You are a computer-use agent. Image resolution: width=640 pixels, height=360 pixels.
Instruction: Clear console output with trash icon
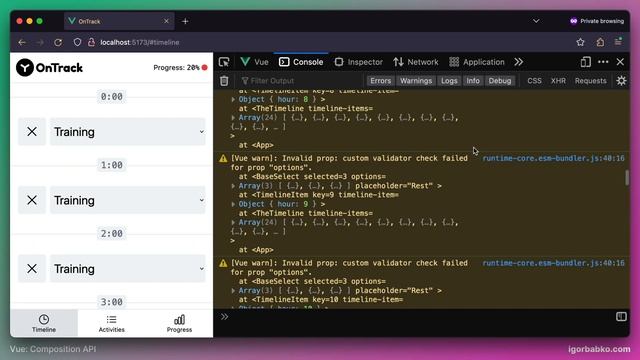(x=224, y=81)
